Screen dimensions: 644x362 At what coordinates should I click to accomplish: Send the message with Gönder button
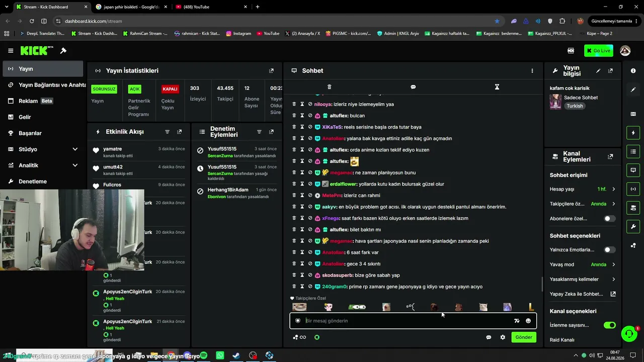coord(524,337)
